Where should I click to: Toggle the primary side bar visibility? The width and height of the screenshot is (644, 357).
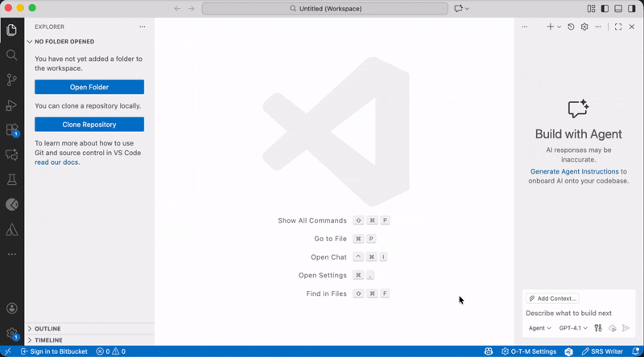[605, 9]
